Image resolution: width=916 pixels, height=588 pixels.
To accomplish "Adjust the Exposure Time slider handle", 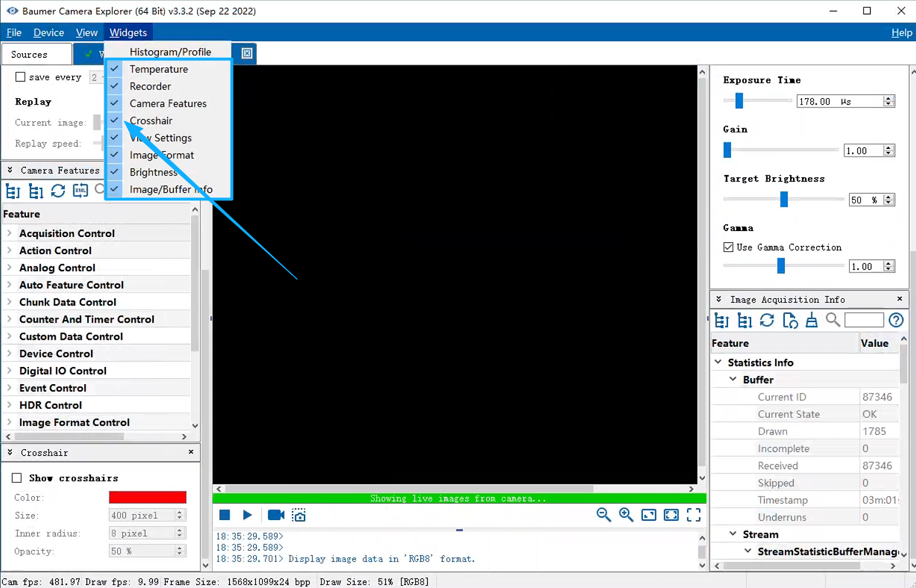I will coord(739,101).
